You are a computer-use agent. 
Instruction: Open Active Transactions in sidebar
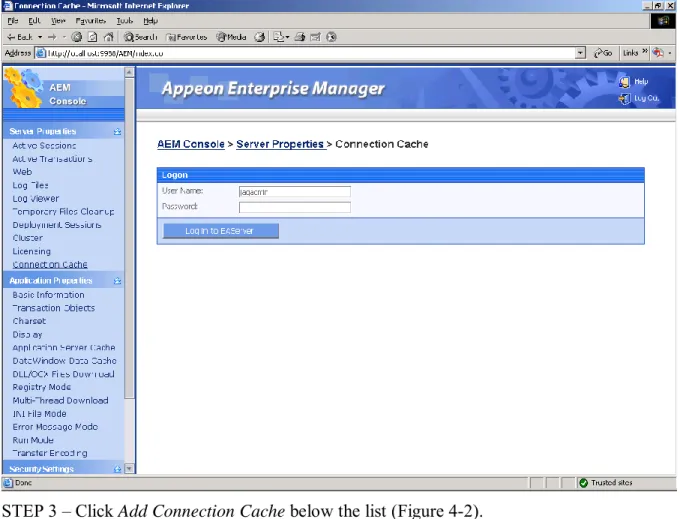point(52,159)
